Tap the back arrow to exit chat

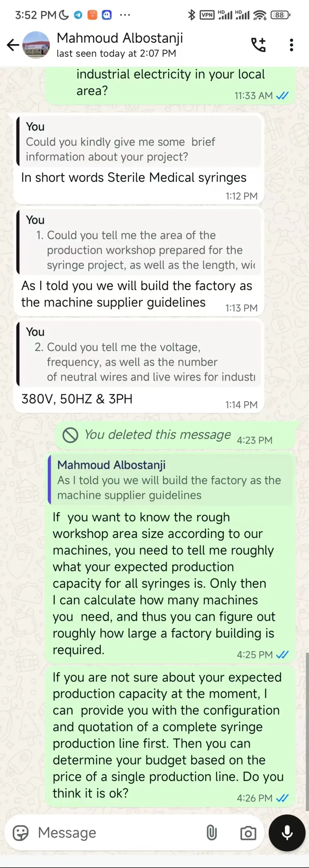(13, 45)
